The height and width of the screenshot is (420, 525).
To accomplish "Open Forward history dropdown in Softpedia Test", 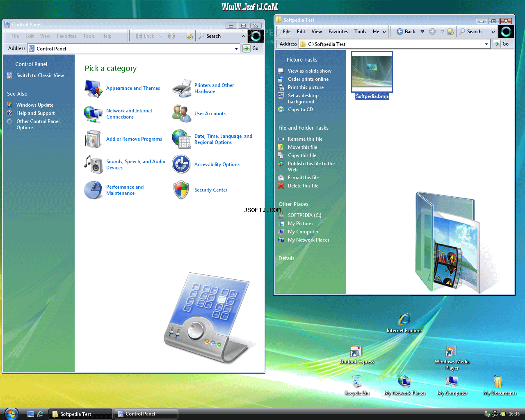I will click(442, 32).
